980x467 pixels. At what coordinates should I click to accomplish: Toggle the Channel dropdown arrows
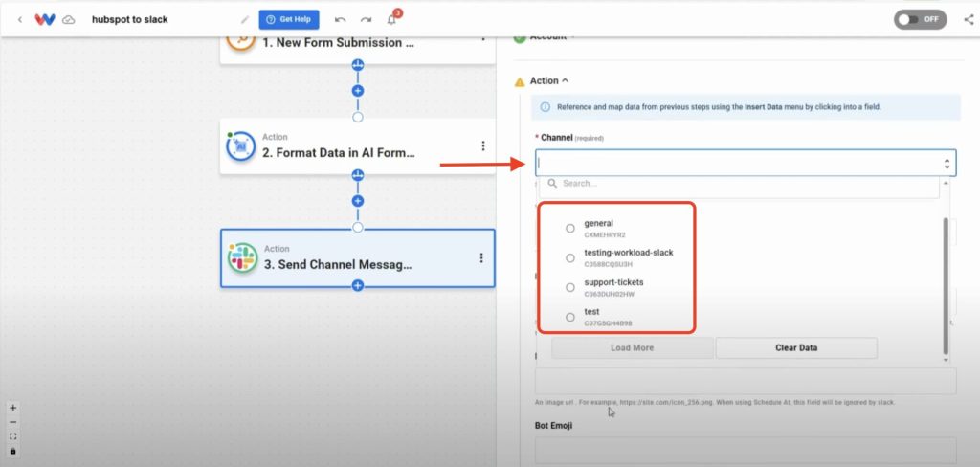coord(947,164)
